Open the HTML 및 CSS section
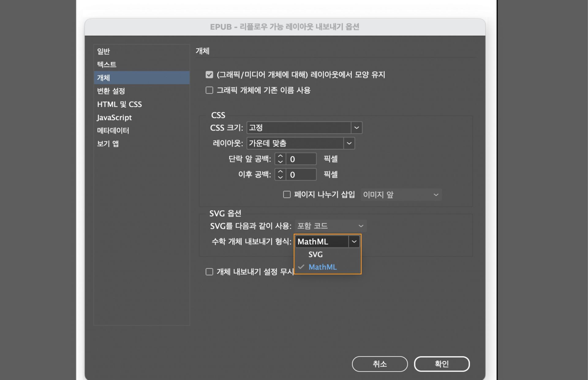Screen dimensions: 588x380 click(119, 104)
